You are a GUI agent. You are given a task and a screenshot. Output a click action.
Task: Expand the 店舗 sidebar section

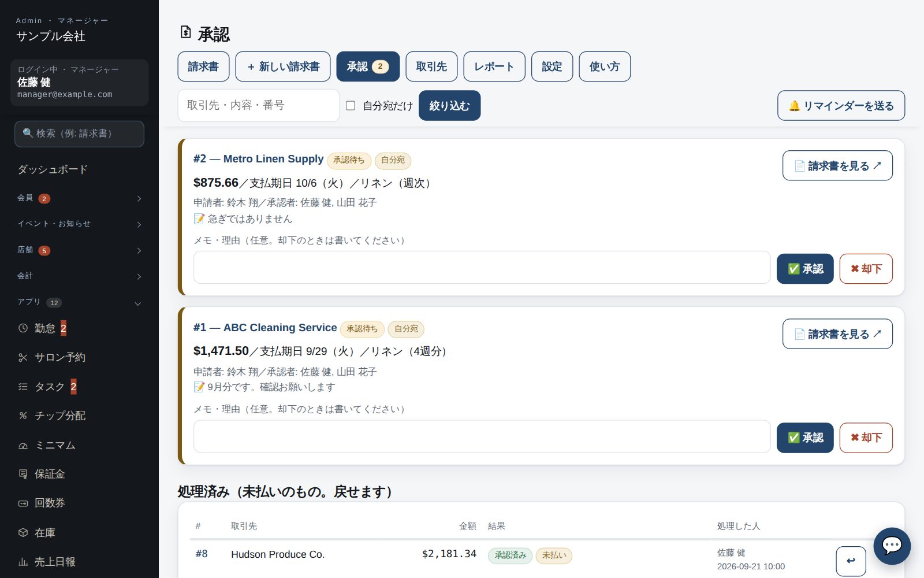[79, 250]
